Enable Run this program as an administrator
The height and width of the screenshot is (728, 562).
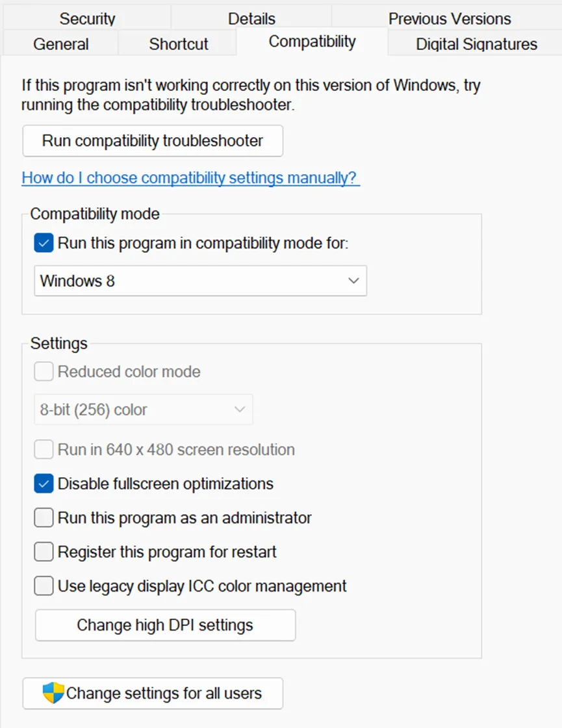44,518
